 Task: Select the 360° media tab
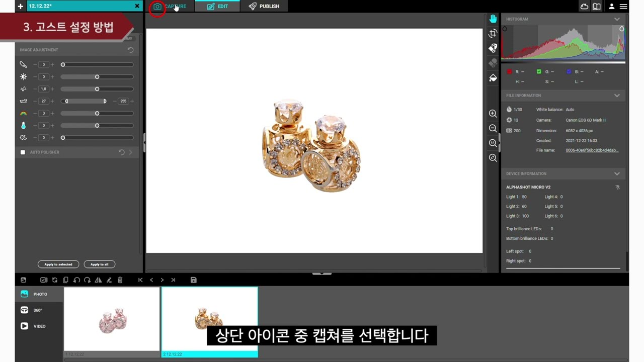click(x=39, y=310)
